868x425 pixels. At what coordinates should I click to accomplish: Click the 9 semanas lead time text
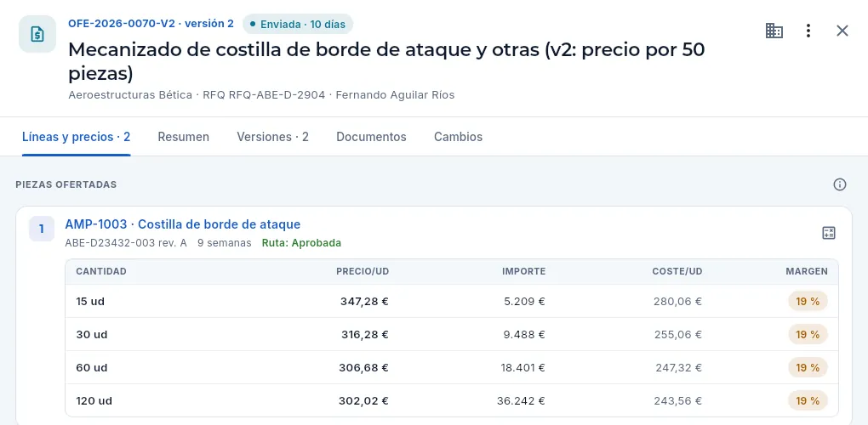click(224, 243)
